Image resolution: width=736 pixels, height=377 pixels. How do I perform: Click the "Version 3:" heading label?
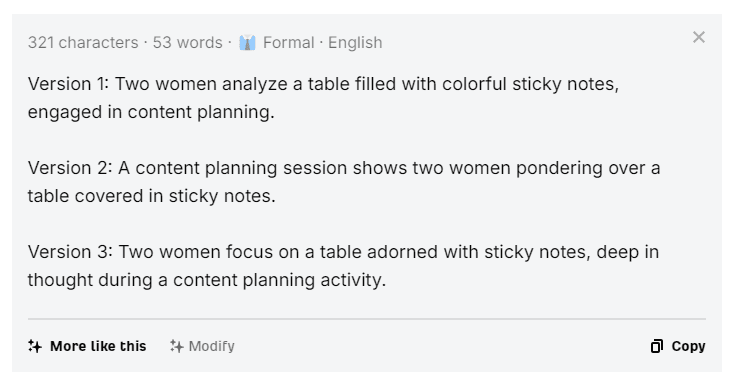70,252
